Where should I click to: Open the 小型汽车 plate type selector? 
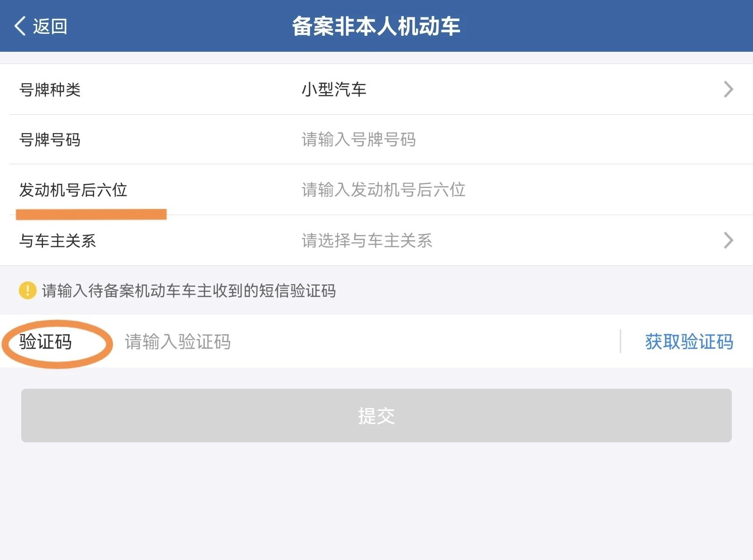pos(334,89)
